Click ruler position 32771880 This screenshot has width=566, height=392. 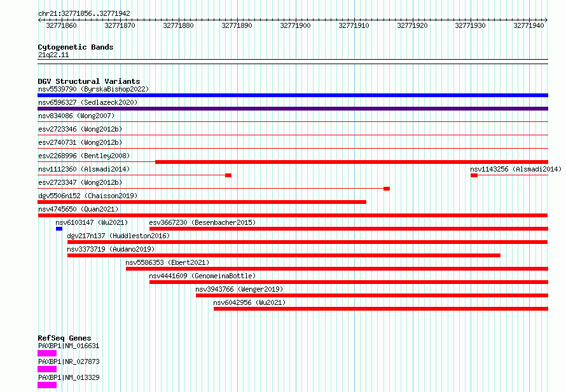point(178,25)
